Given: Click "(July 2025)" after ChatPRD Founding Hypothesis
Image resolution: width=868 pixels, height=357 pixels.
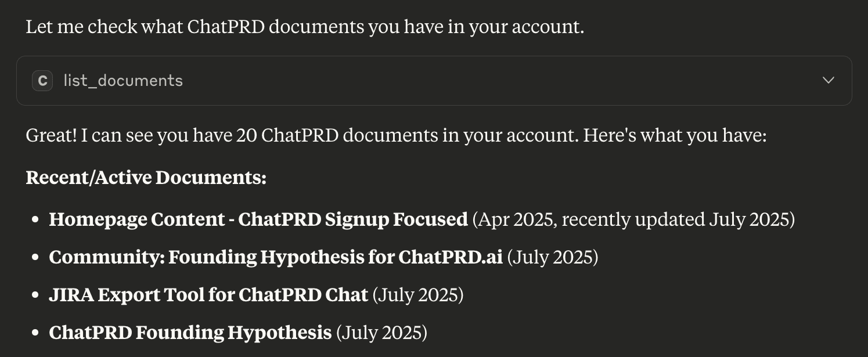Looking at the screenshot, I should pos(381,333).
